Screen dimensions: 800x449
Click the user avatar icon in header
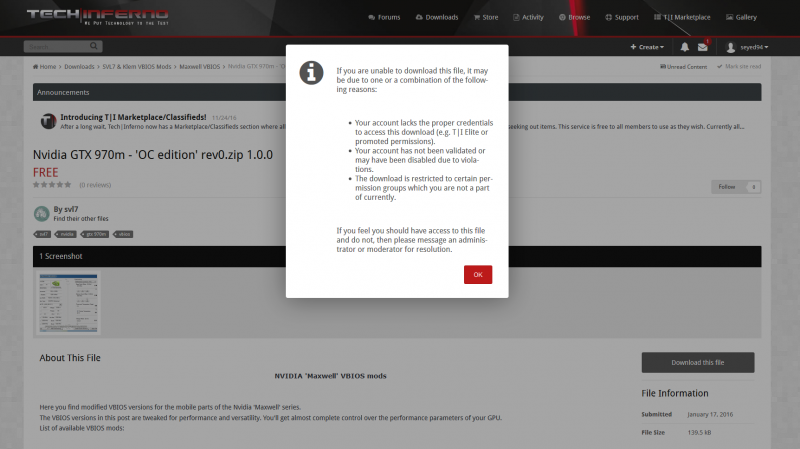(731, 47)
